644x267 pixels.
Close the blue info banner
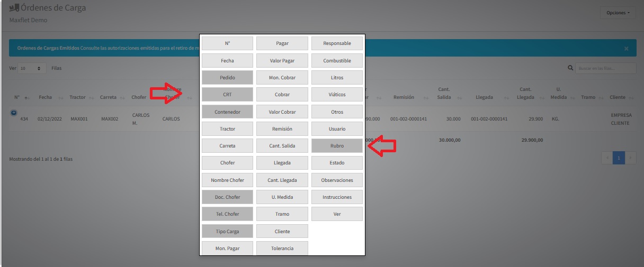point(626,49)
